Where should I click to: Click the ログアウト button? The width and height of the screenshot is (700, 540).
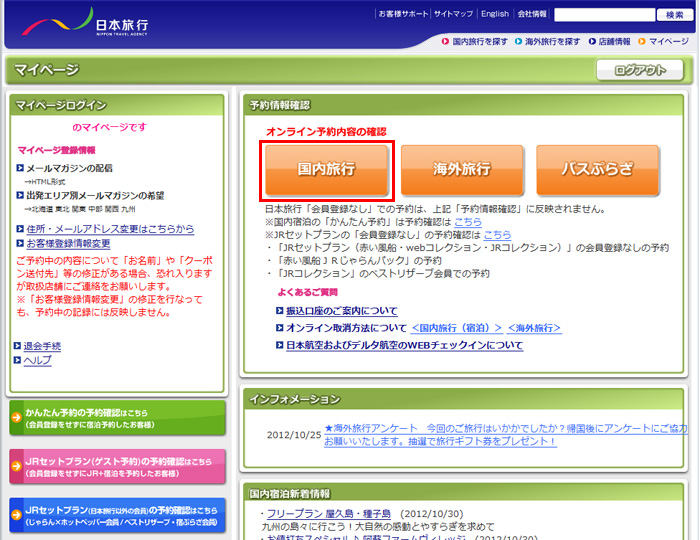[640, 70]
